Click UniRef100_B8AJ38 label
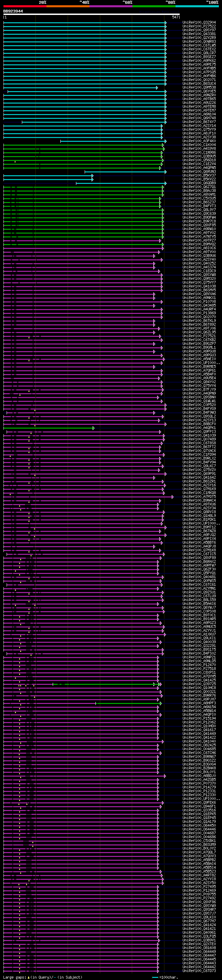The image size is (222, 980). coord(199,191)
